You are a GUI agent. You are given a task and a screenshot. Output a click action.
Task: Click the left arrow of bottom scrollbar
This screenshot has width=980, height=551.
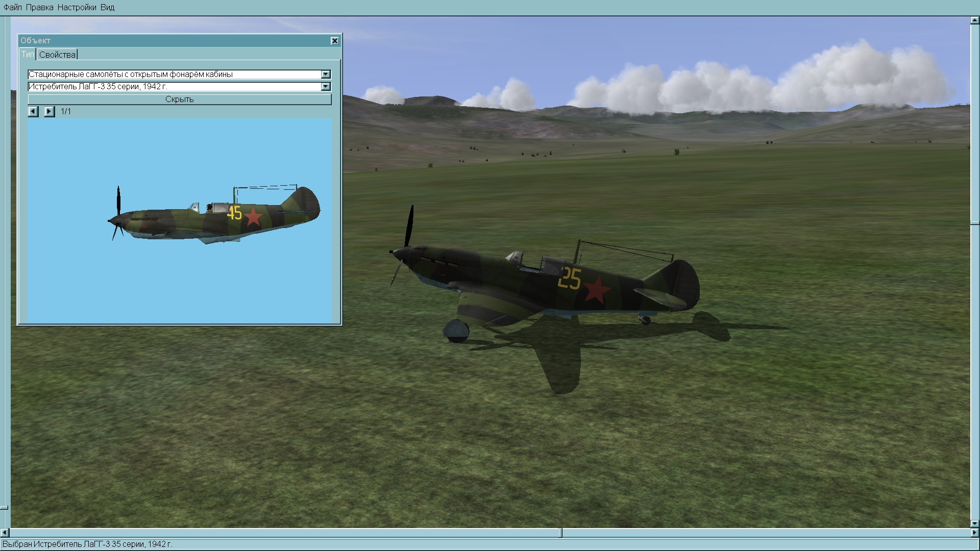point(5,533)
